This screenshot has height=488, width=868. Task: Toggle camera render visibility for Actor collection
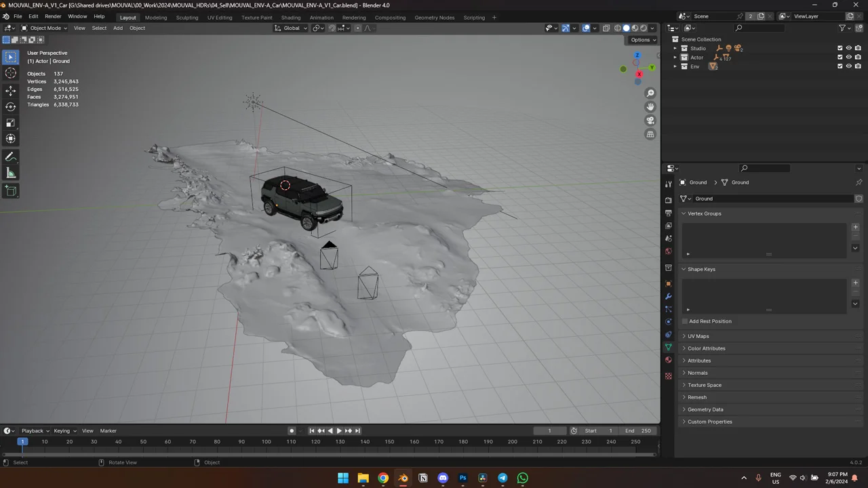pos(858,57)
